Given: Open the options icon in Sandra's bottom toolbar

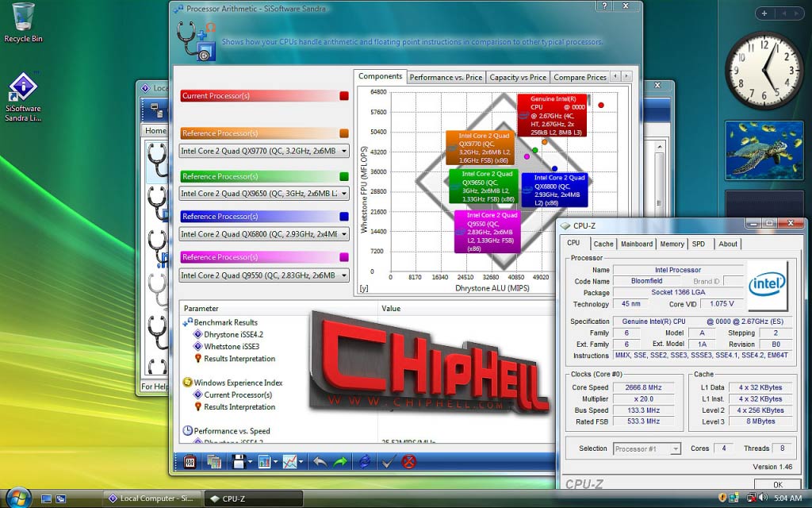Looking at the screenshot, I should coord(190,461).
